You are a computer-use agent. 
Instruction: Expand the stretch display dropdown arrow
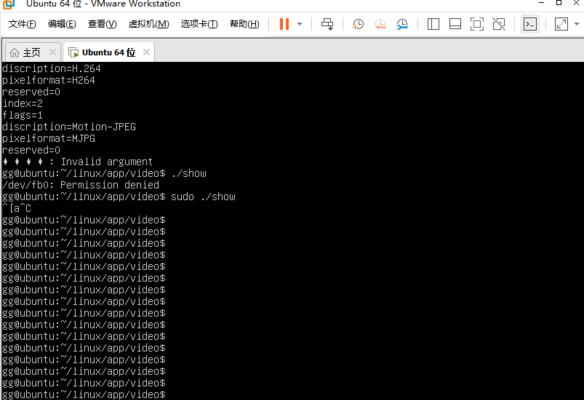tap(577, 24)
